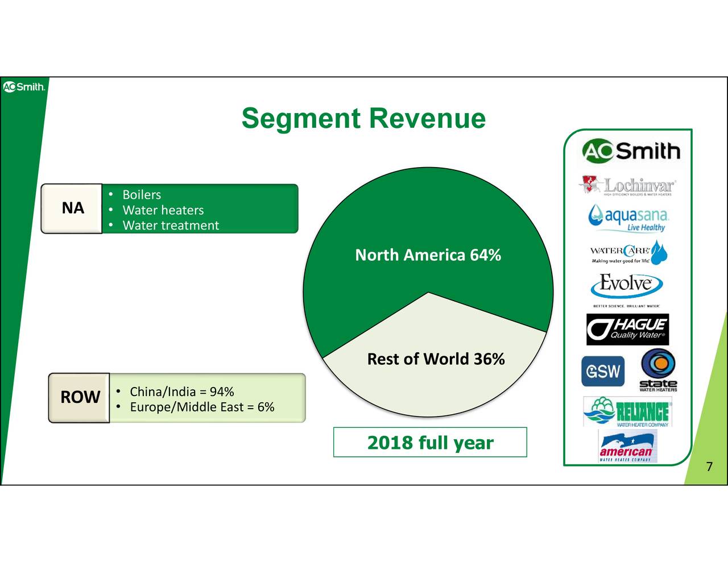Click the Boilers bullet text

pyautogui.click(x=142, y=195)
